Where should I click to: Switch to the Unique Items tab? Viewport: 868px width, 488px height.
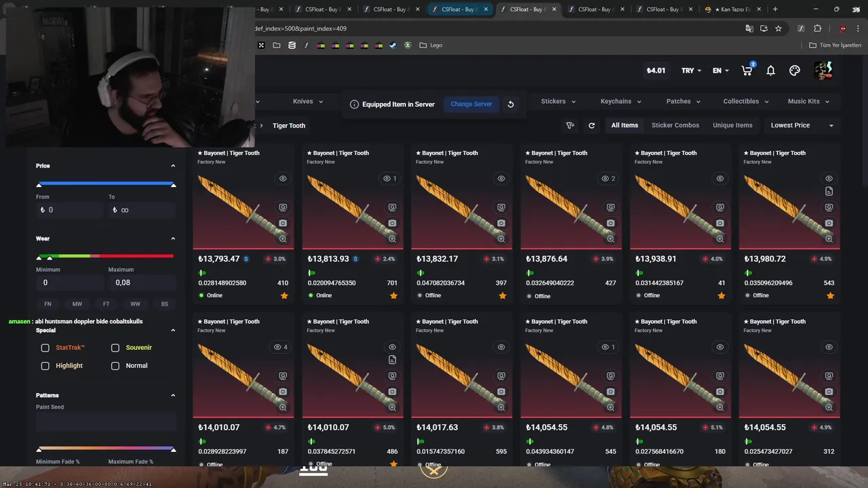coord(732,125)
